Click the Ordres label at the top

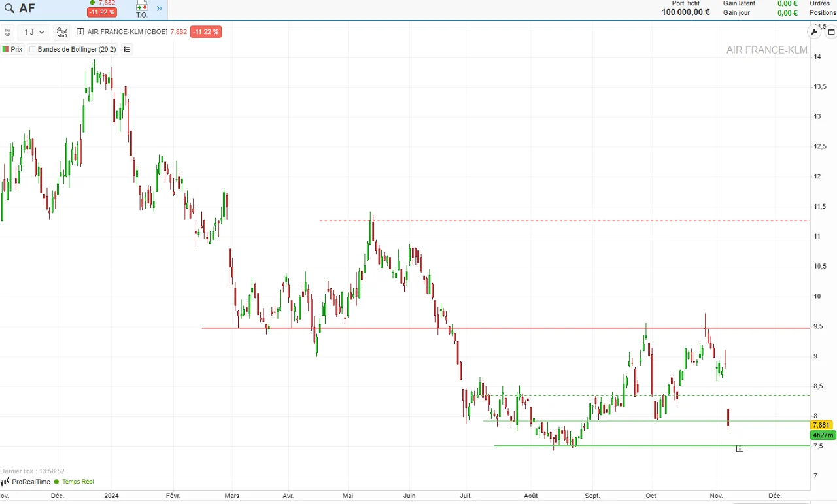[819, 3]
